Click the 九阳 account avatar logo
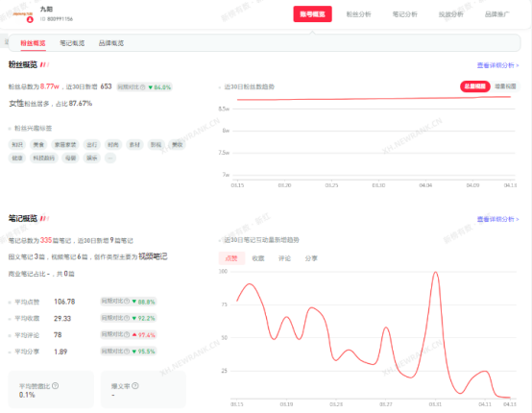Viewport: 532px width, 413px height. pos(23,15)
